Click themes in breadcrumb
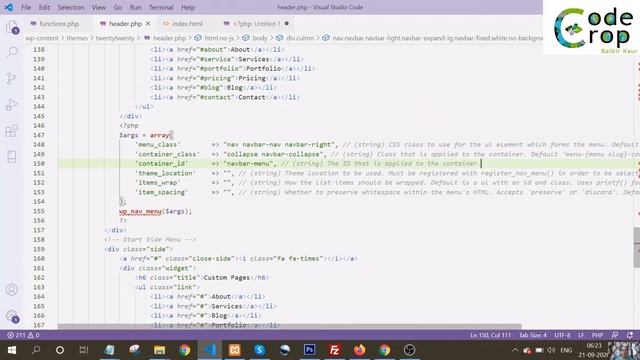 pos(77,38)
